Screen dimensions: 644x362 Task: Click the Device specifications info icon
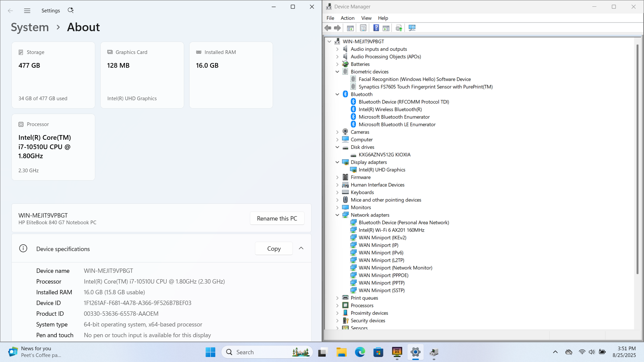pos(23,248)
